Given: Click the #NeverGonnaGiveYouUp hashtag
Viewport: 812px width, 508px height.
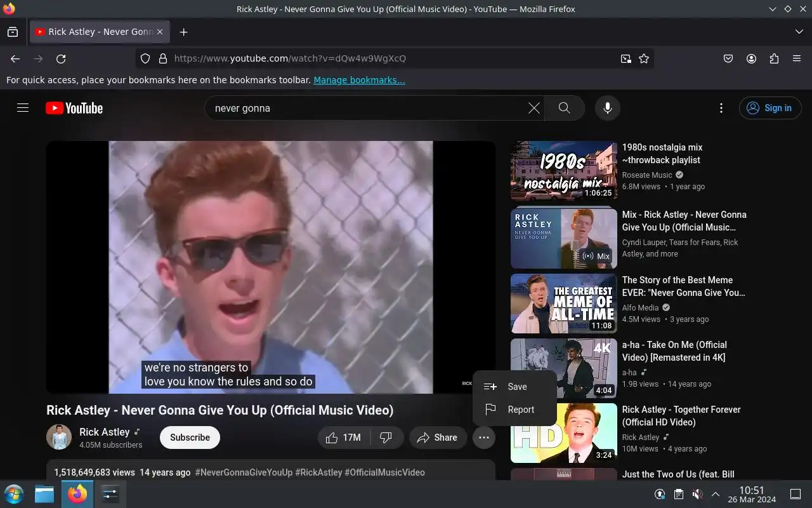Looking at the screenshot, I should (x=244, y=472).
